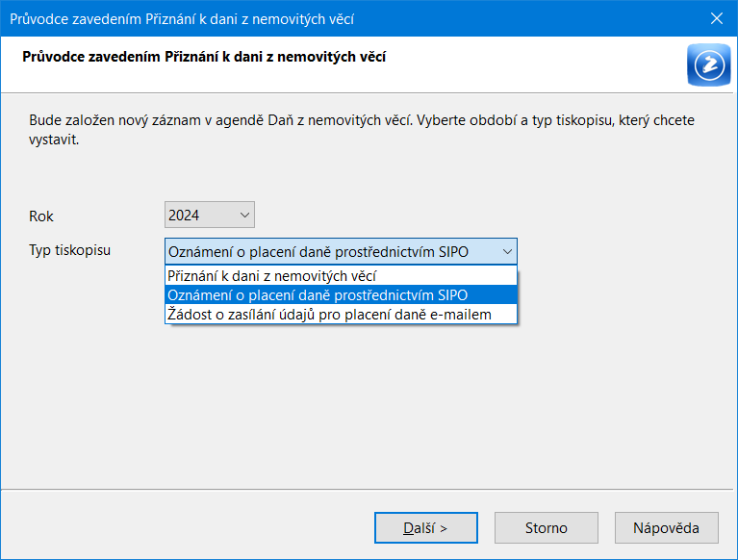738x560 pixels.
Task: Select option Přiznání k dani z nemovitých věcí
Action: pos(271,276)
